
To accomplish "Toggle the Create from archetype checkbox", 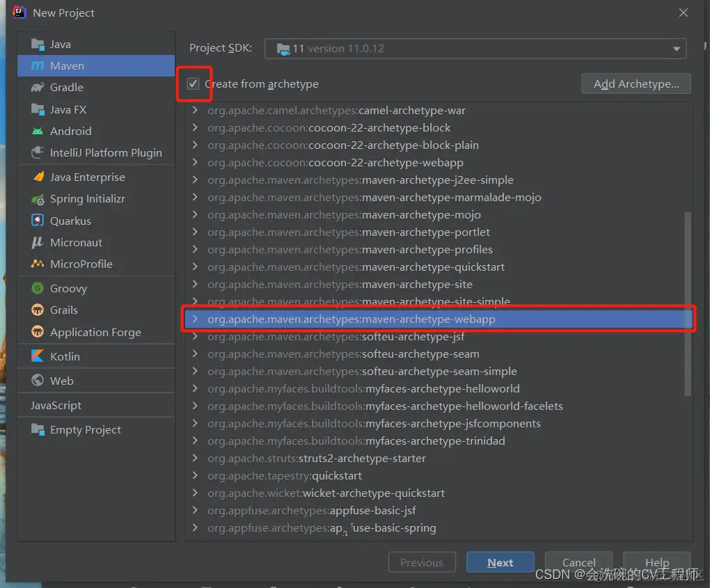I will [x=194, y=84].
